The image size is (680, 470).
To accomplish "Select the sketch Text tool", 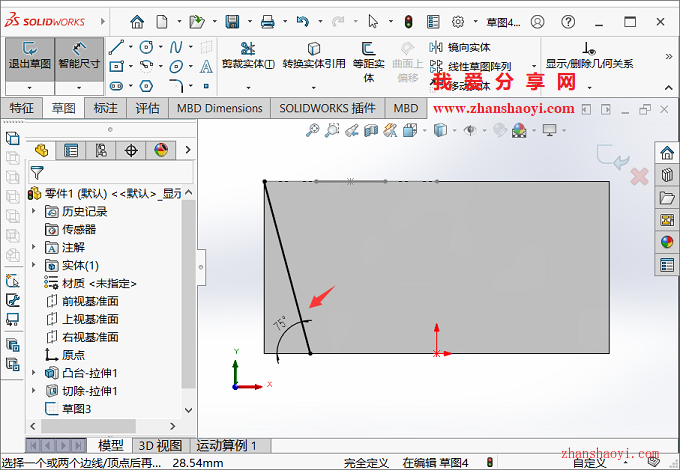I will tap(206, 66).
